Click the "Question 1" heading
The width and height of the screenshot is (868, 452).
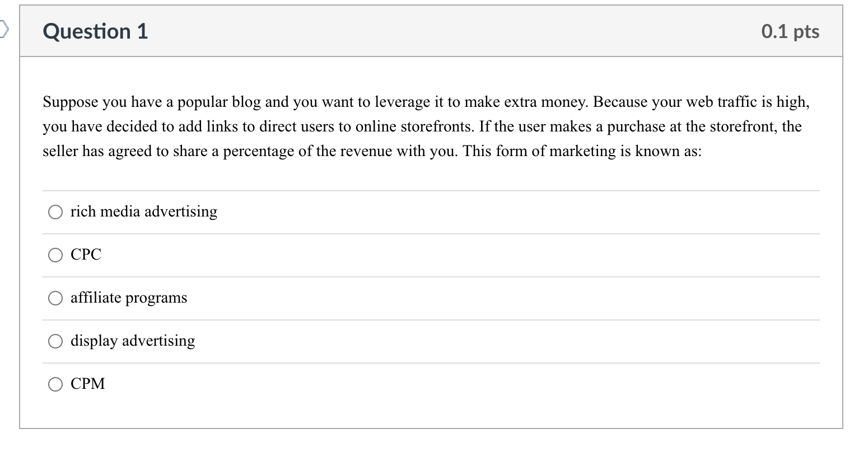pos(95,32)
